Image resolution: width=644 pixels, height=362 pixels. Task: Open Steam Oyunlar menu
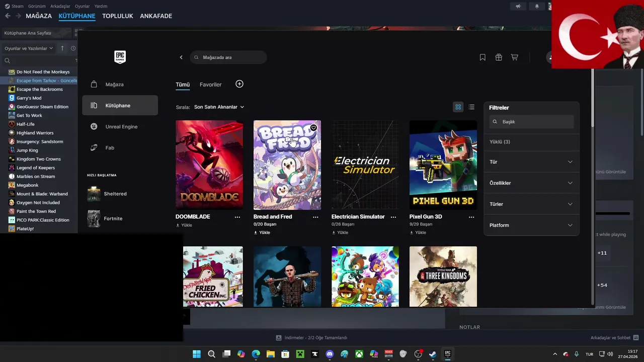tap(83, 6)
